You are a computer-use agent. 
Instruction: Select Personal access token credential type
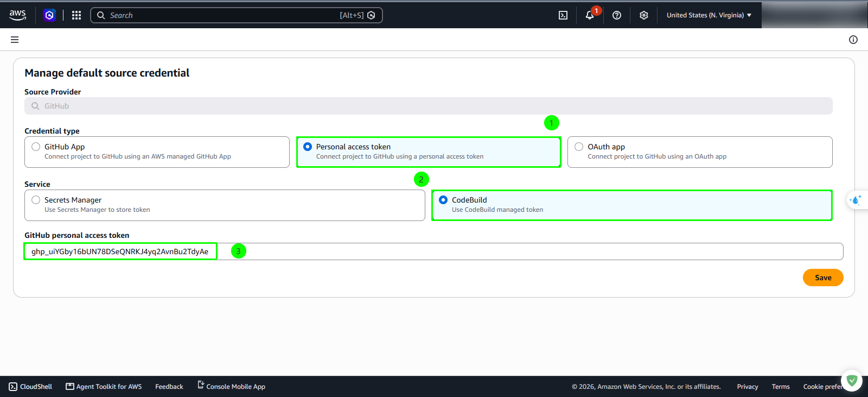[x=429, y=152]
